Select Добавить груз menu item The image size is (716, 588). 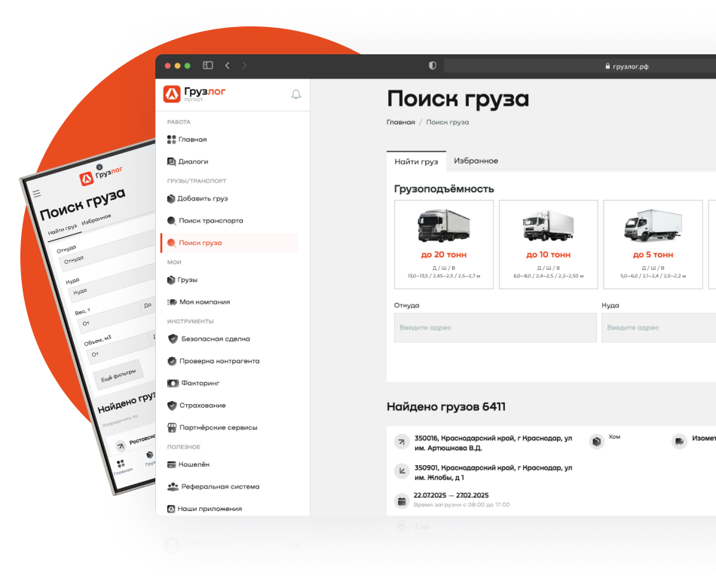coord(202,199)
